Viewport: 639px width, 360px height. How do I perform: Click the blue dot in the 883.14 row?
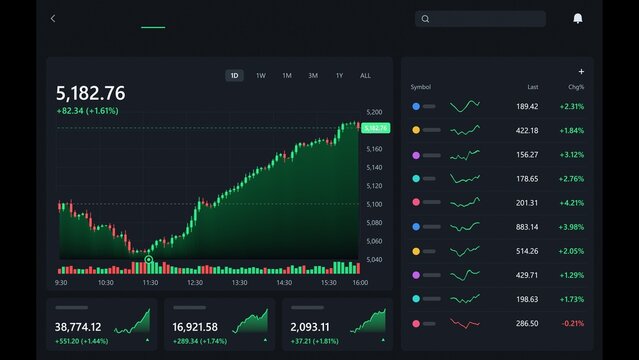coord(416,227)
